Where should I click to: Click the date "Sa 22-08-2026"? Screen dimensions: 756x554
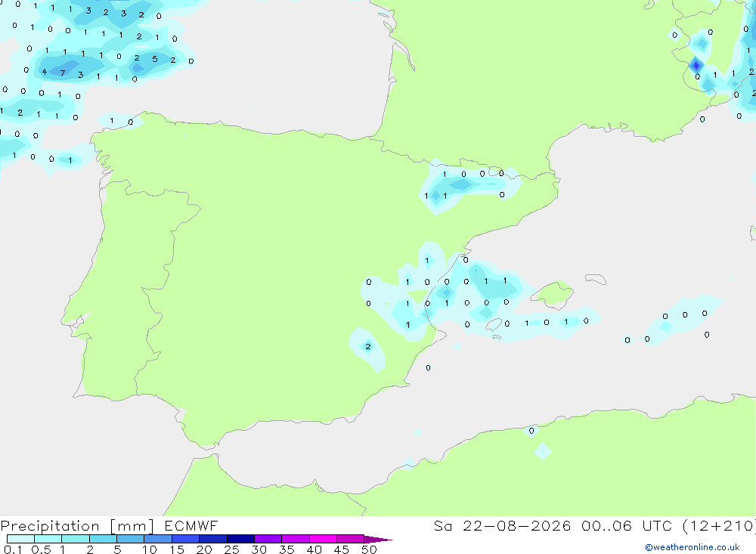[503, 525]
